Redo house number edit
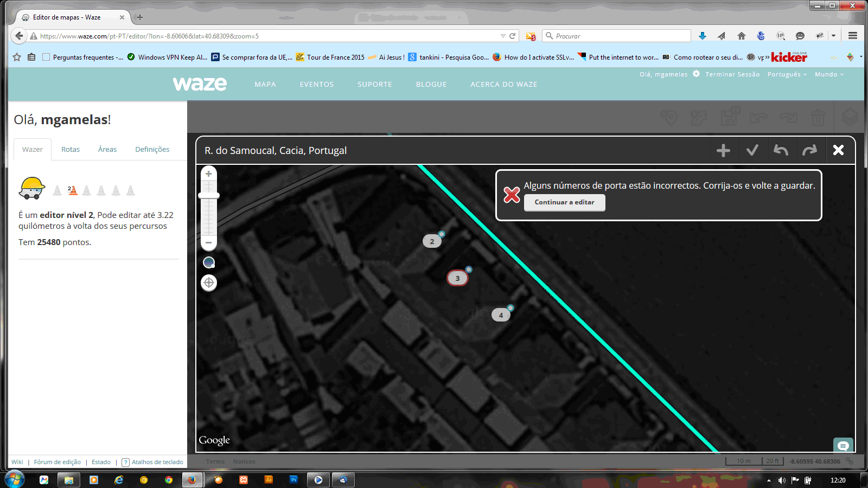 point(809,150)
